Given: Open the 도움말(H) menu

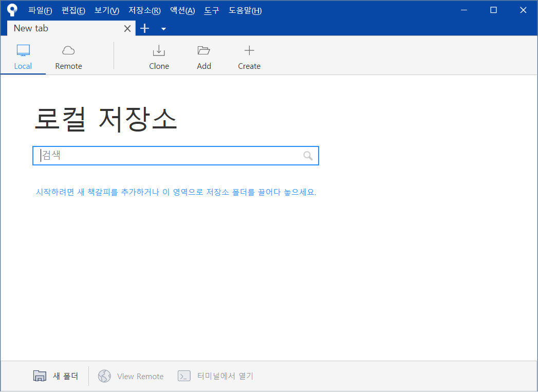Looking at the screenshot, I should 245,11.
